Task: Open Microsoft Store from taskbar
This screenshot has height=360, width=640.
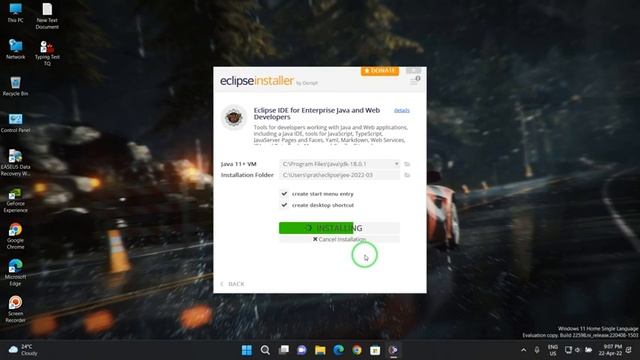Action: coord(375,350)
